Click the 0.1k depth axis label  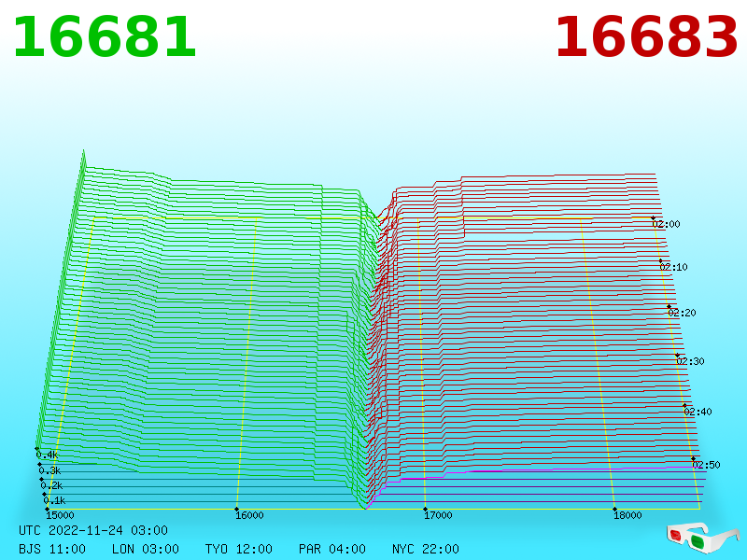tap(55, 500)
